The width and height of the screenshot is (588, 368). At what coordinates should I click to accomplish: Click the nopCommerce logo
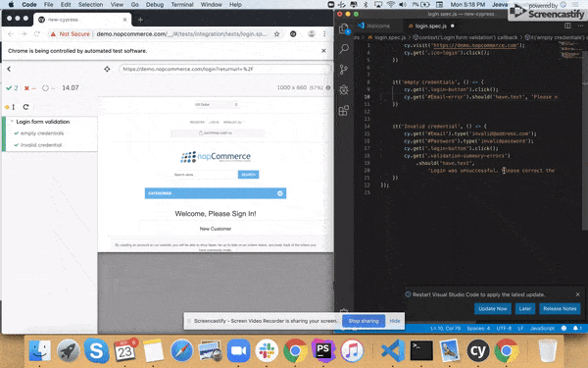click(216, 157)
